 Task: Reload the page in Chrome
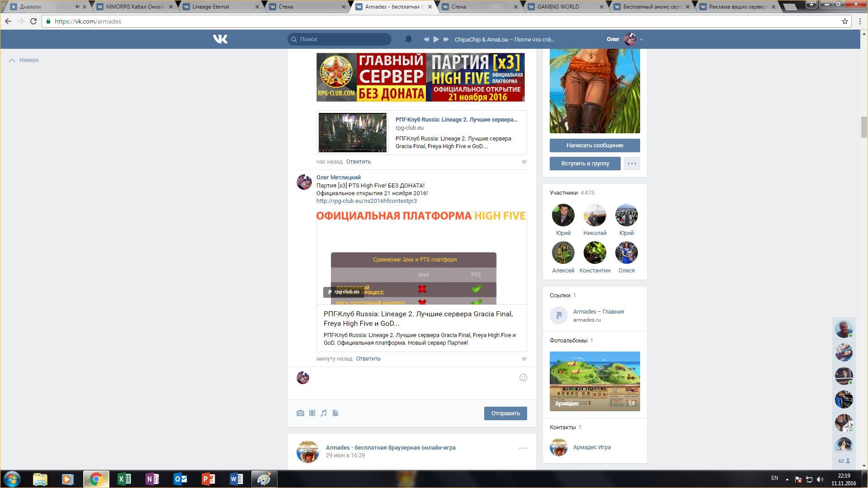33,21
